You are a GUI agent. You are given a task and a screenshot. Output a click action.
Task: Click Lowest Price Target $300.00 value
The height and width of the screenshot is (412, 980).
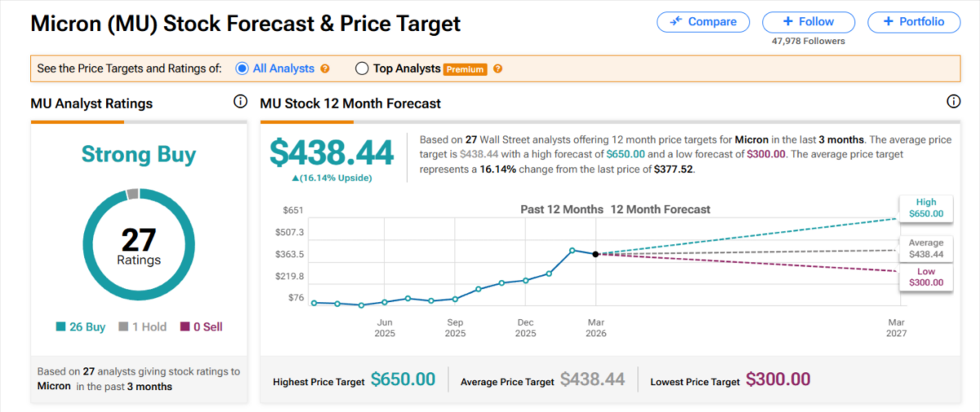click(778, 379)
